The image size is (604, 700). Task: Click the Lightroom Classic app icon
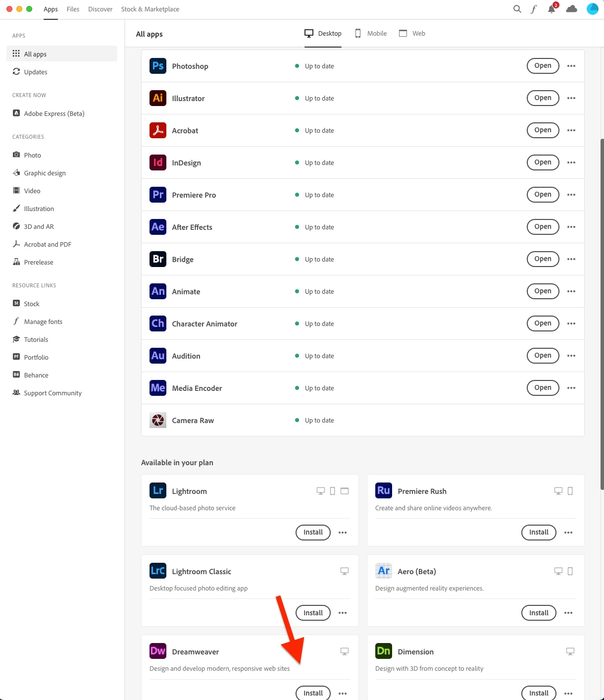tap(158, 571)
